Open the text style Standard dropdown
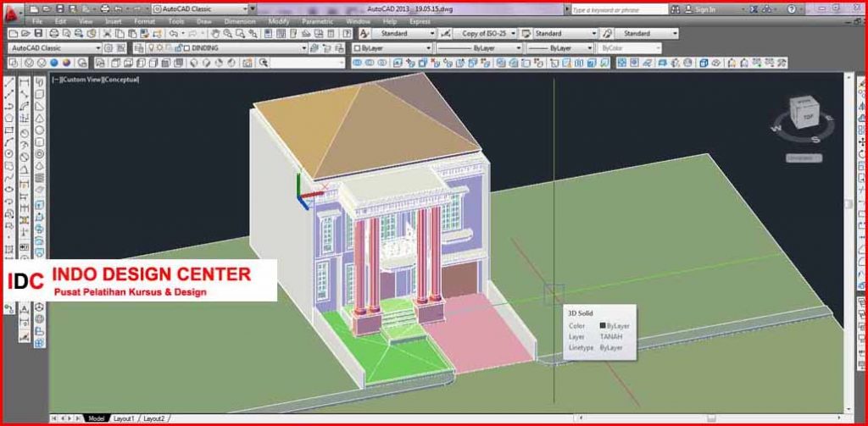Image resolution: width=868 pixels, height=426 pixels. pos(431,34)
